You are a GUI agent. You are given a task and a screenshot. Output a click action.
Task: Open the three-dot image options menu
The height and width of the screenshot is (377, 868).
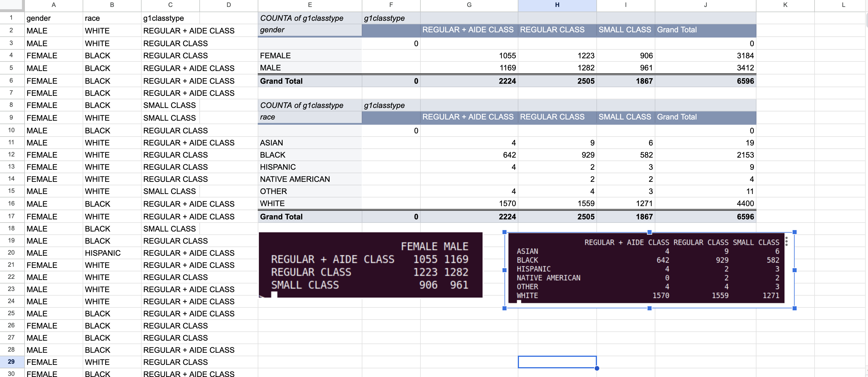point(786,241)
